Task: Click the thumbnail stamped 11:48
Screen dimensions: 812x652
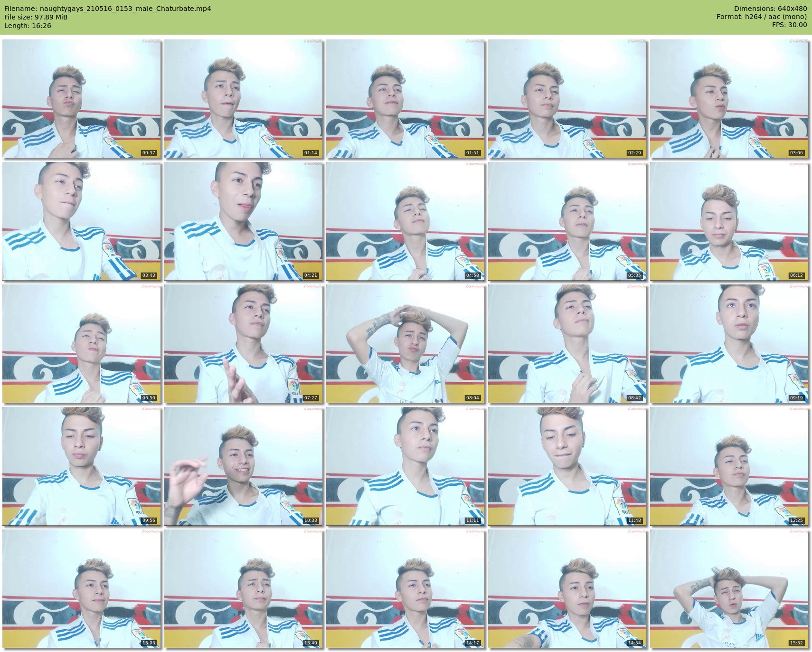Action: pyautogui.click(x=567, y=466)
